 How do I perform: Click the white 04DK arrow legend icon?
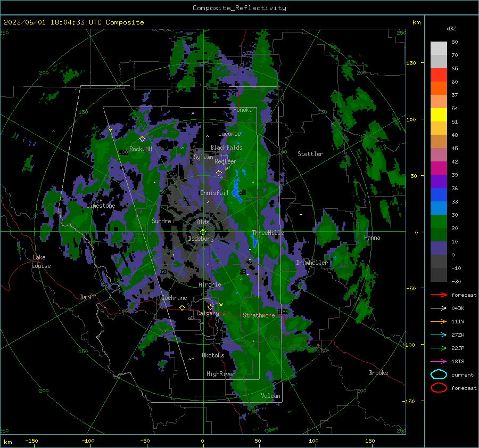(439, 308)
